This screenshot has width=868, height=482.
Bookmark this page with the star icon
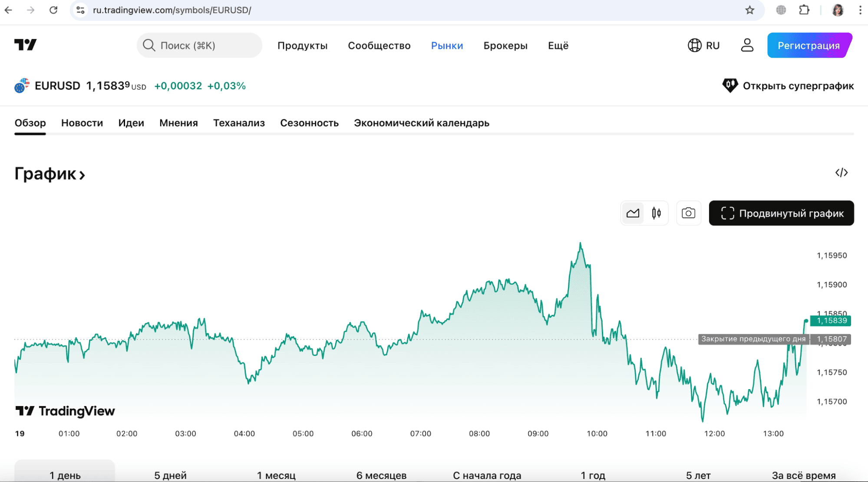pyautogui.click(x=749, y=10)
